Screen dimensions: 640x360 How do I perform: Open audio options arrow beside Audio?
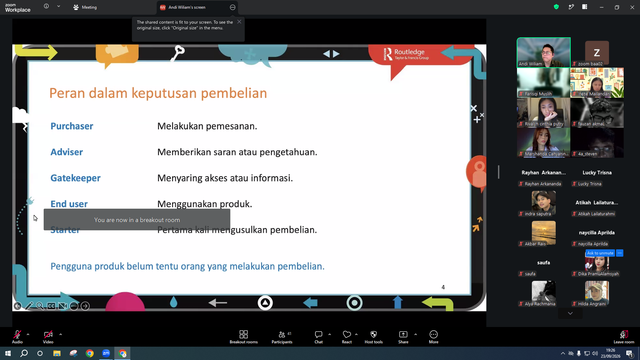pos(28,334)
